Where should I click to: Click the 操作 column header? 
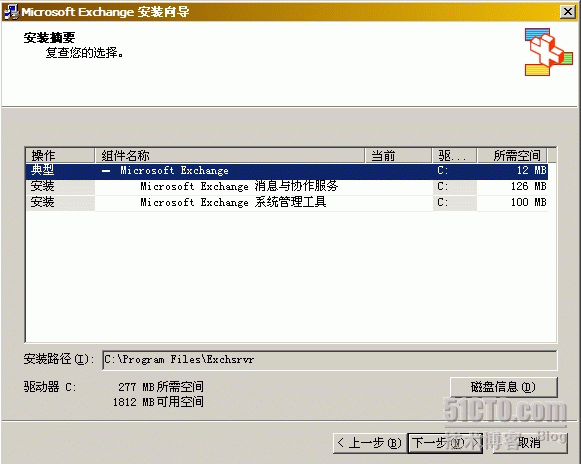point(60,155)
